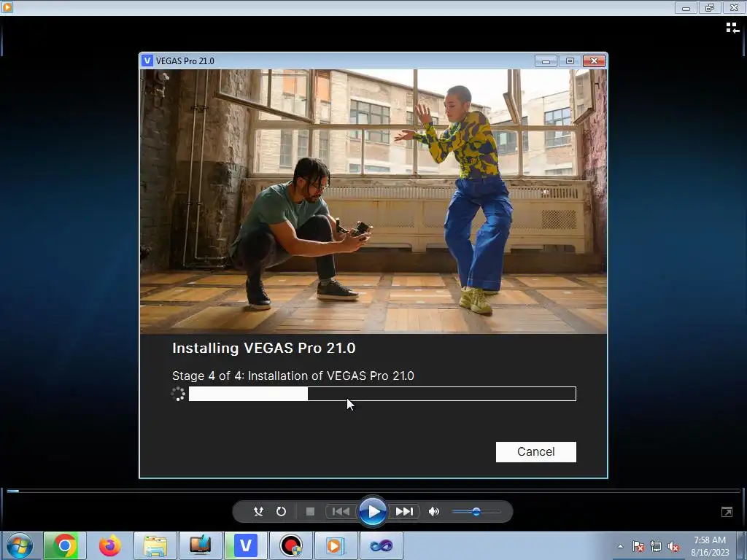Click the media player title bar icon

[7, 7]
